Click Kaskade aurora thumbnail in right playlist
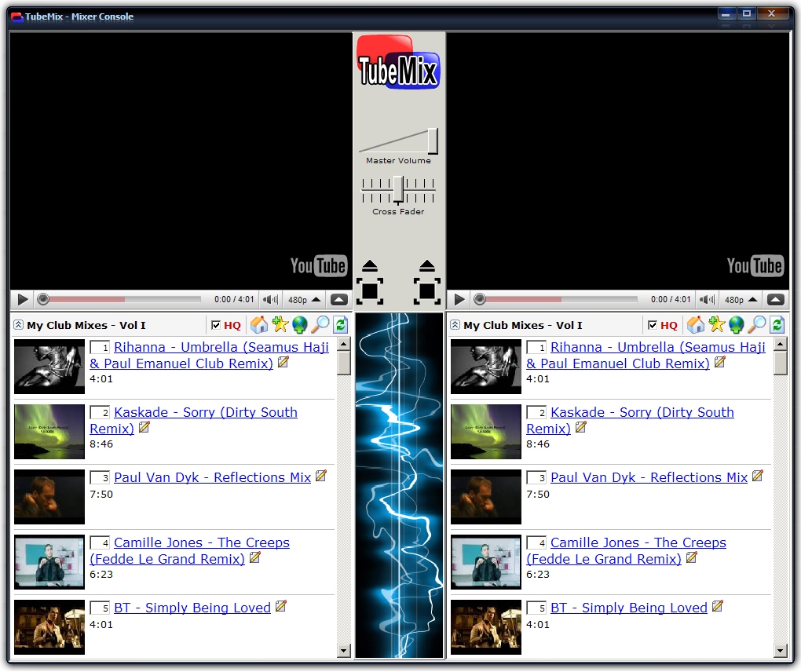Image resolution: width=801 pixels, height=672 pixels. click(486, 432)
